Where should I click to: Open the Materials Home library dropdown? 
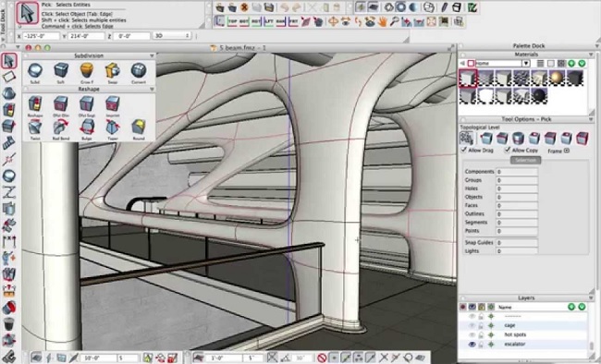(x=526, y=63)
